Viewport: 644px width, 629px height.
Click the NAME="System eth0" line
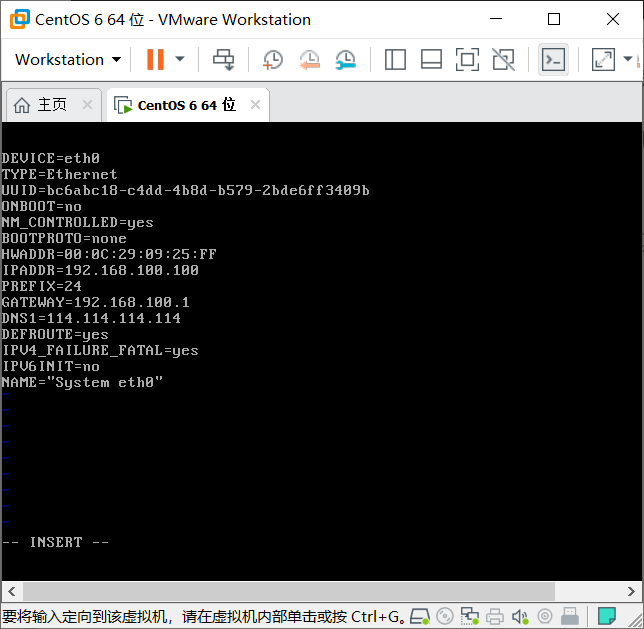point(82,382)
